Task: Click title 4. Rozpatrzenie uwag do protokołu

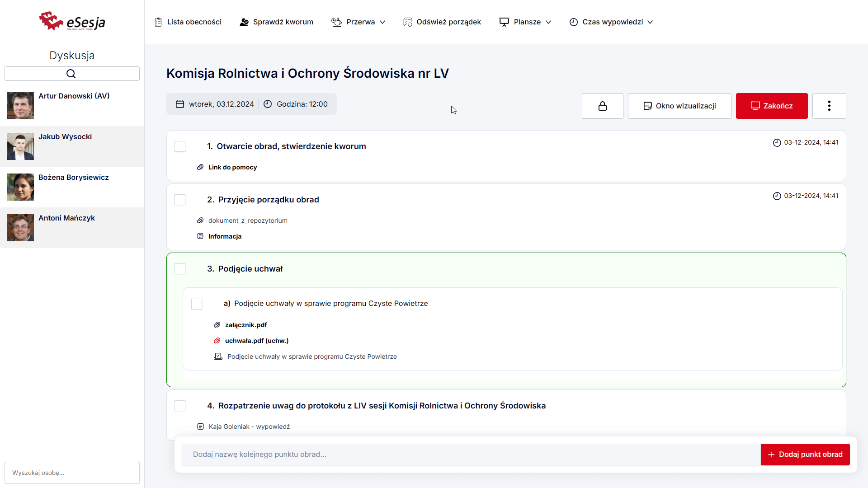Action: 376,406
